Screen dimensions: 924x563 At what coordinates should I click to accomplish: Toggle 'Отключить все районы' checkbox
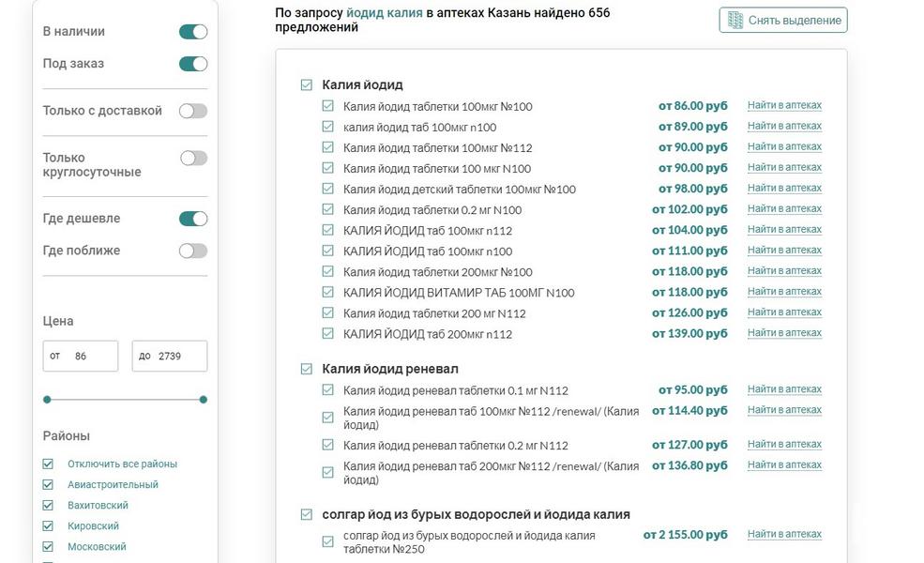pyautogui.click(x=48, y=464)
